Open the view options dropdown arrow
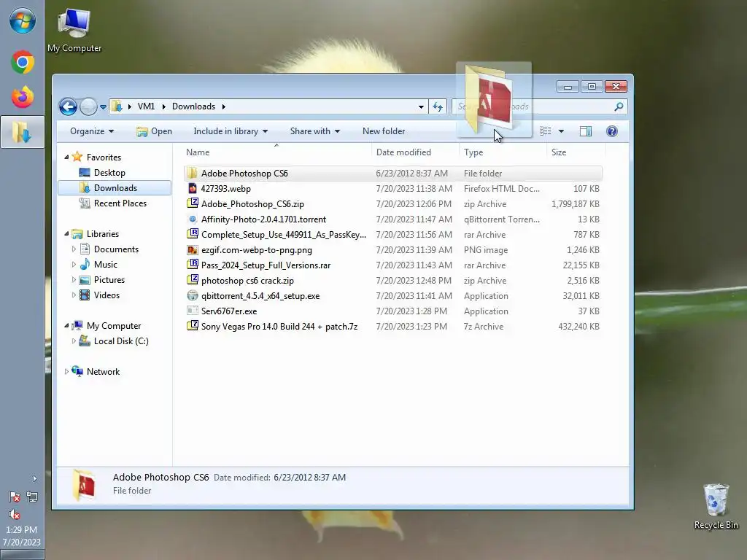747x560 pixels. 561,131
